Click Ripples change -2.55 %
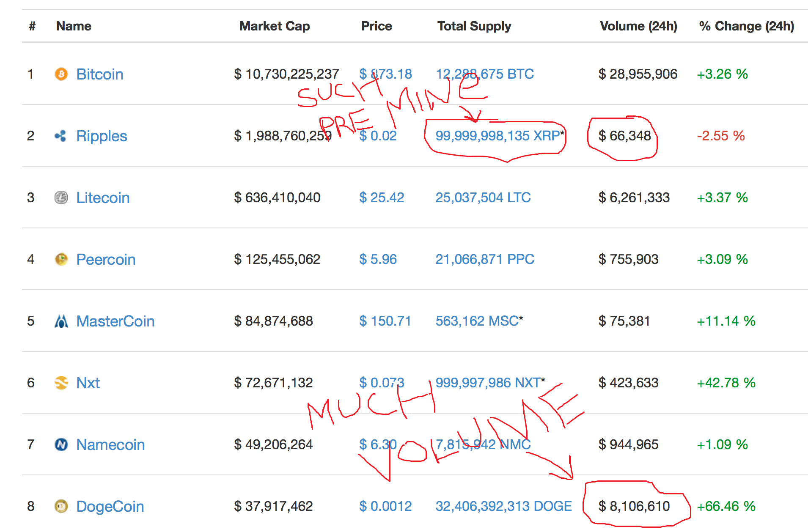808x532 pixels. pos(721,136)
